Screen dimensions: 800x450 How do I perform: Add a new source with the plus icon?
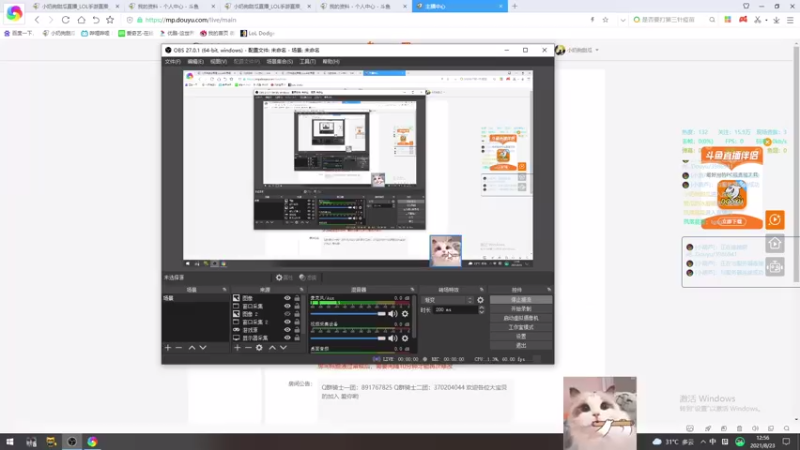click(x=237, y=347)
